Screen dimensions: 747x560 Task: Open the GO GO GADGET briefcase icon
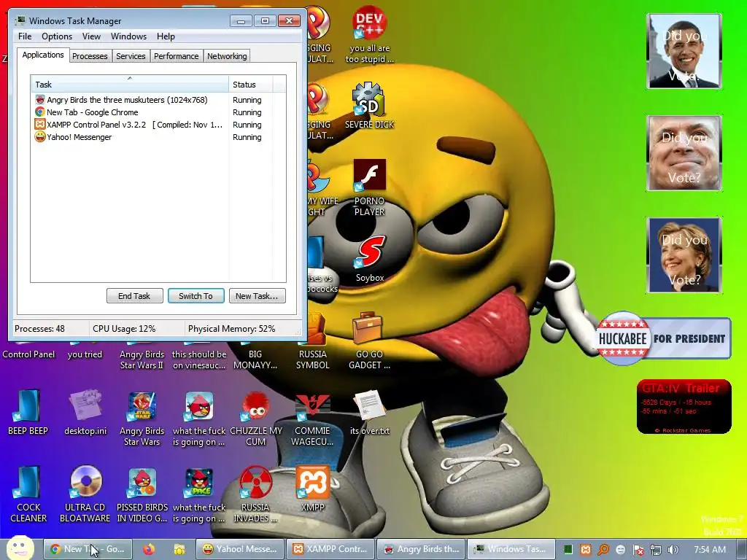point(368,329)
